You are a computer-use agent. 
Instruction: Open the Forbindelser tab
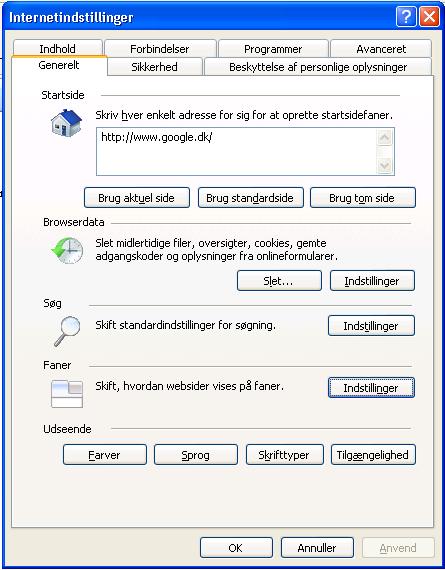tap(160, 49)
